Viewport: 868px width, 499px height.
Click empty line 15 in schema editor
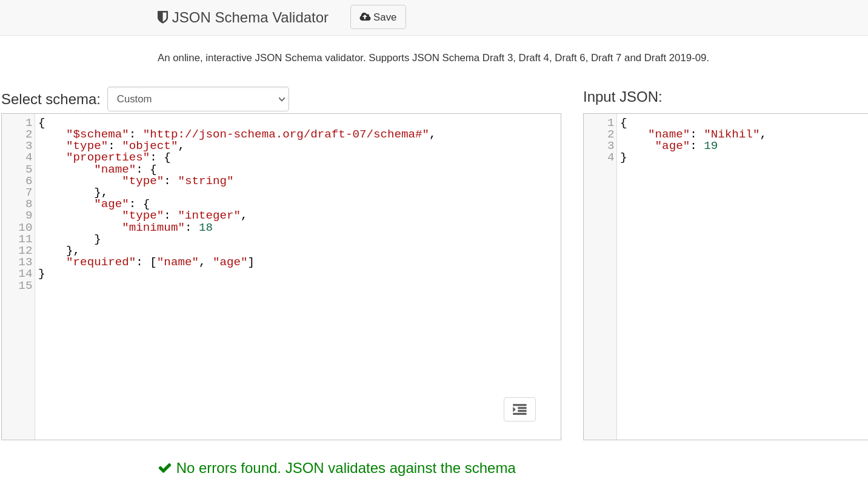pyautogui.click(x=298, y=285)
